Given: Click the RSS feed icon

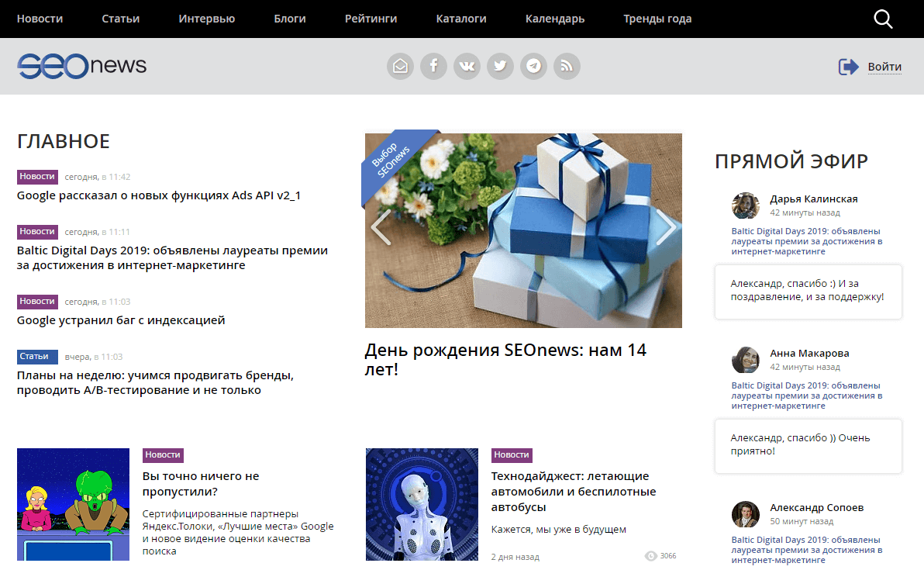Looking at the screenshot, I should (567, 66).
